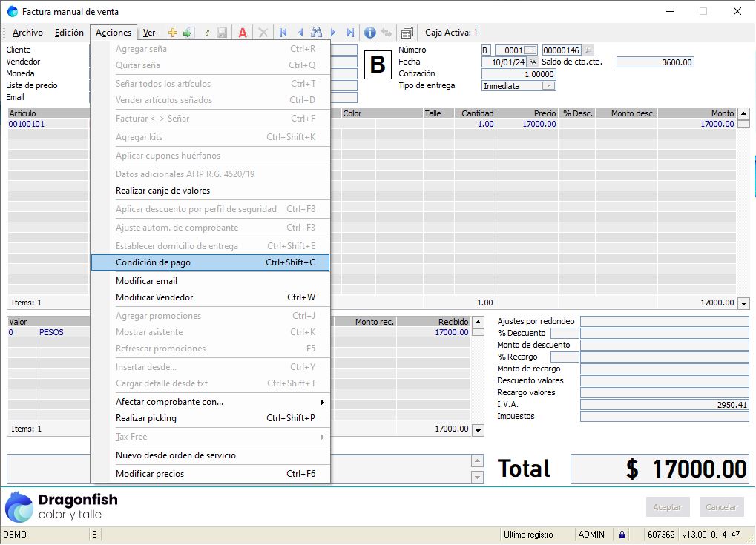Click the Saldo de cta.cte. field 3600.00
The image size is (756, 545).
coord(655,62)
